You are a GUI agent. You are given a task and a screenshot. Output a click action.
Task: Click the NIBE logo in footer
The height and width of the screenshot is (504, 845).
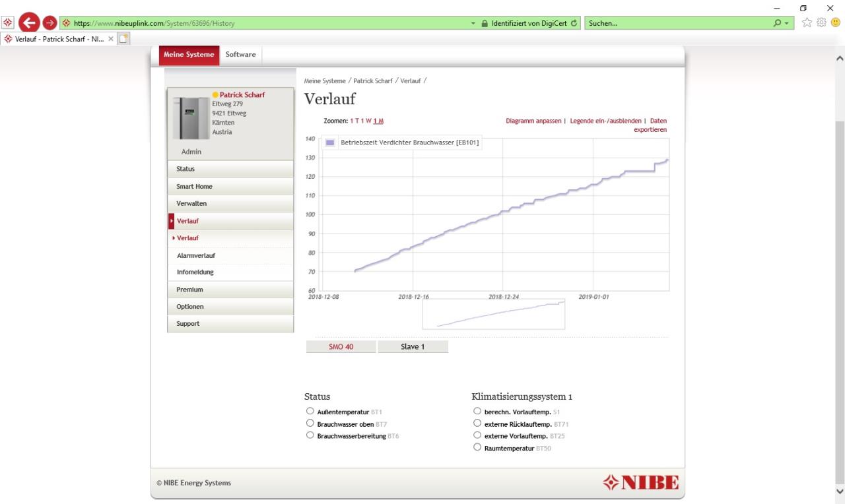640,483
